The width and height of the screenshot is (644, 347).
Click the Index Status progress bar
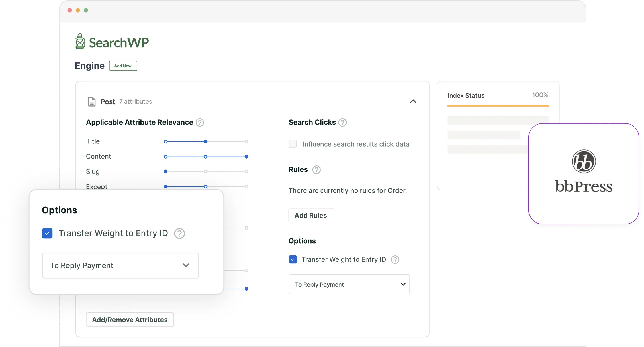tap(498, 106)
